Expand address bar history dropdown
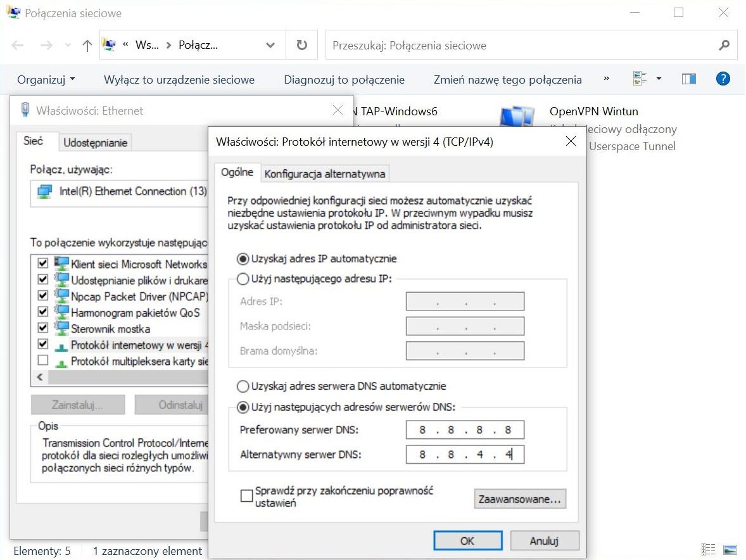 pyautogui.click(x=270, y=45)
